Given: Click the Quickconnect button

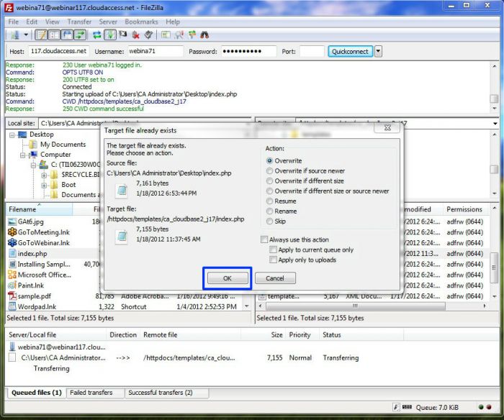Looking at the screenshot, I should click(350, 51).
